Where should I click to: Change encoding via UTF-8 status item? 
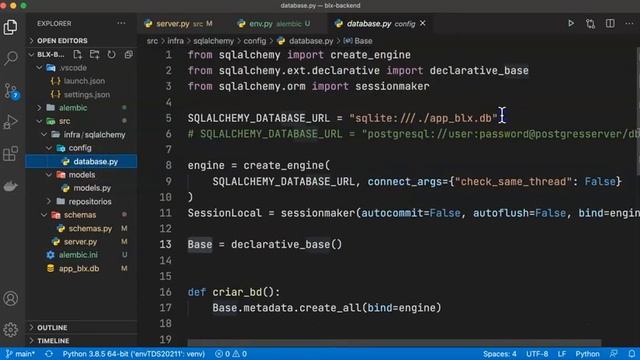[537, 354]
